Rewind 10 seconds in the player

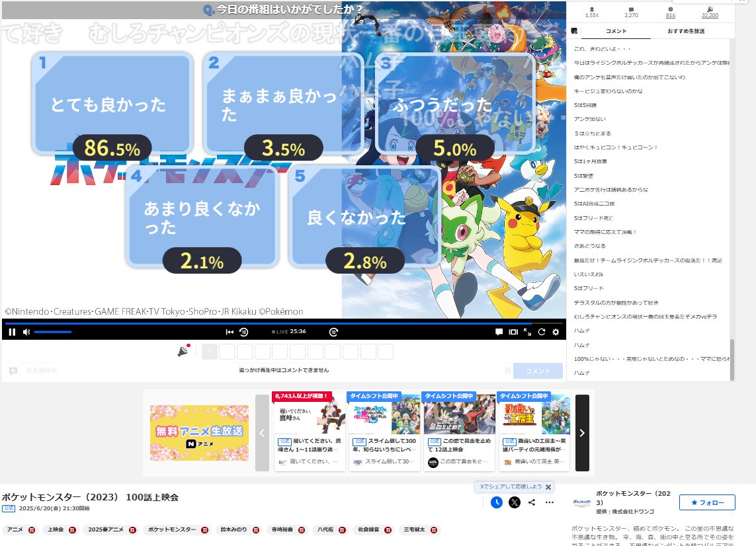point(244,332)
